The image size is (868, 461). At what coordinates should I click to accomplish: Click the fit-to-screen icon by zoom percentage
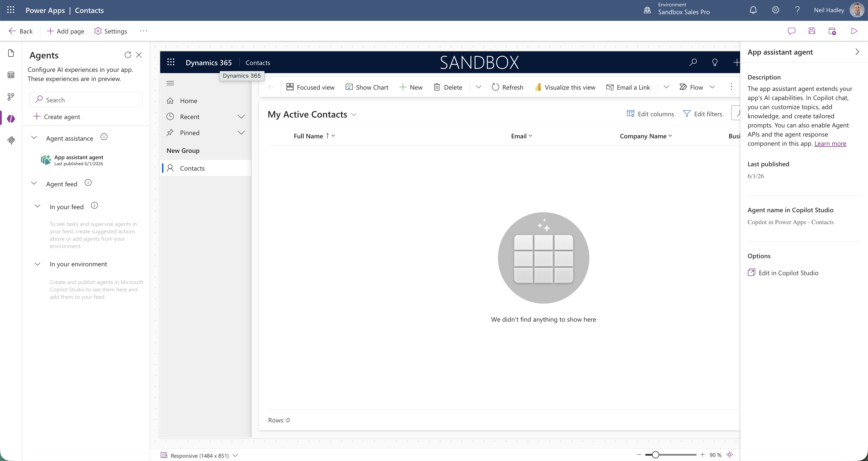pos(729,455)
